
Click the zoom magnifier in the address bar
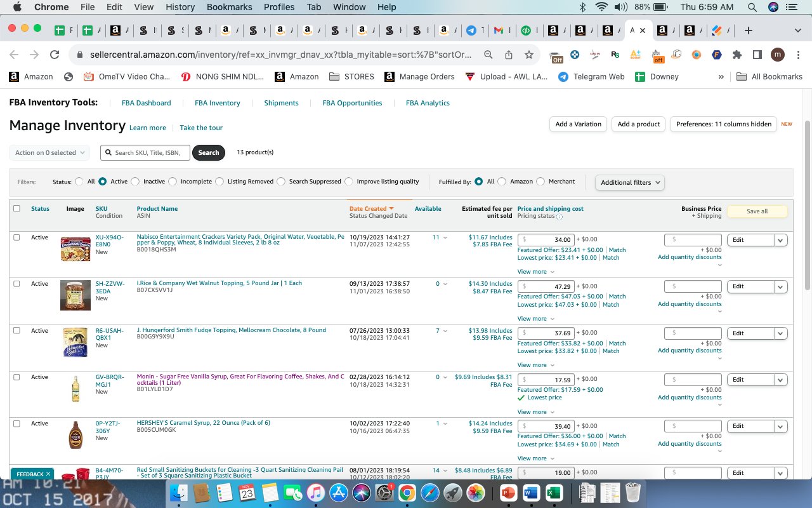tap(488, 55)
